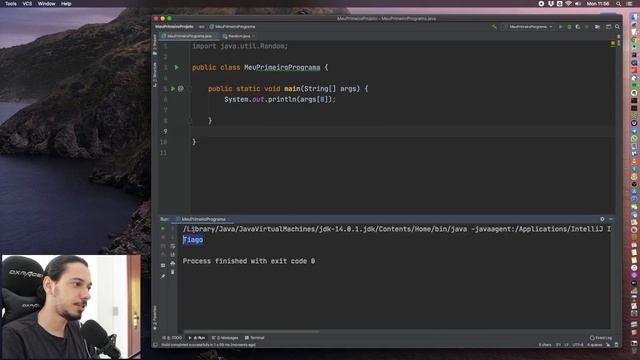
Task: Open the Event Log button
Action: point(601,338)
